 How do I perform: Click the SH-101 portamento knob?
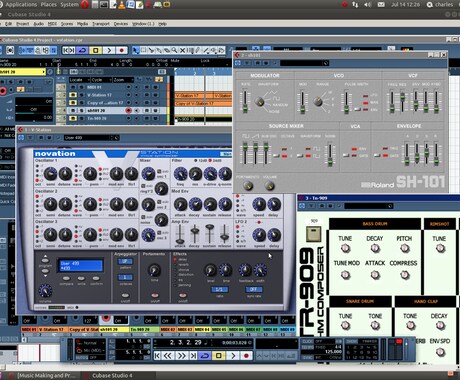point(248,186)
